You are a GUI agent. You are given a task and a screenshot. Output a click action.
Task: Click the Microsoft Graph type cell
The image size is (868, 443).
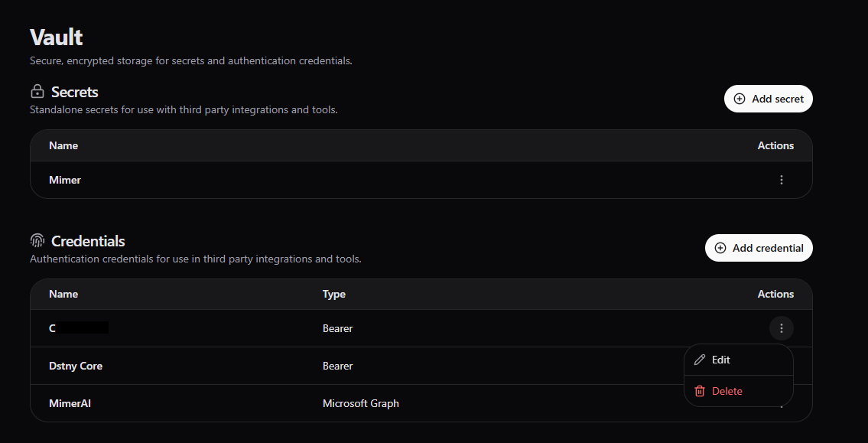pos(360,403)
